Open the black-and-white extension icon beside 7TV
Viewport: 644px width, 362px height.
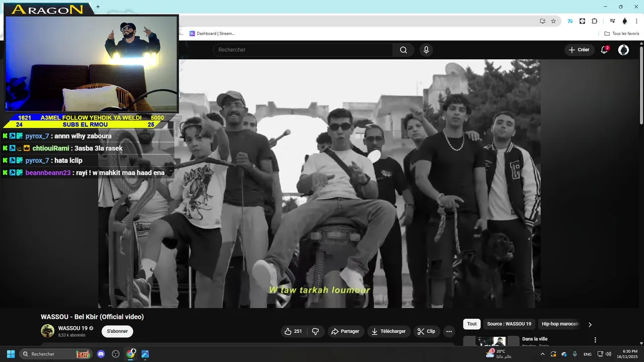tap(582, 21)
